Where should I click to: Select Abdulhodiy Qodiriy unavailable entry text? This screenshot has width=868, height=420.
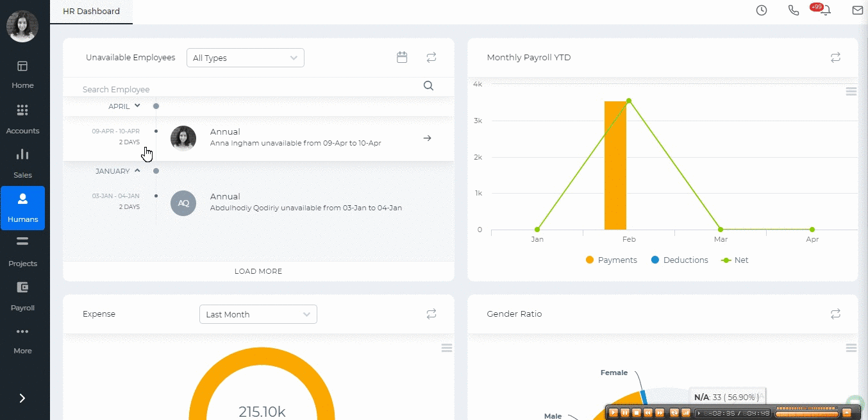306,208
